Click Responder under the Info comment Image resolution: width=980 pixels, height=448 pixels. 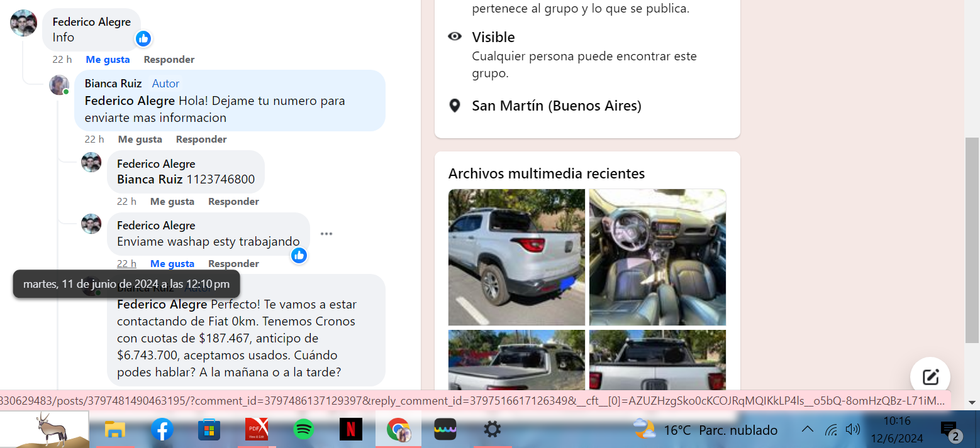[169, 59]
